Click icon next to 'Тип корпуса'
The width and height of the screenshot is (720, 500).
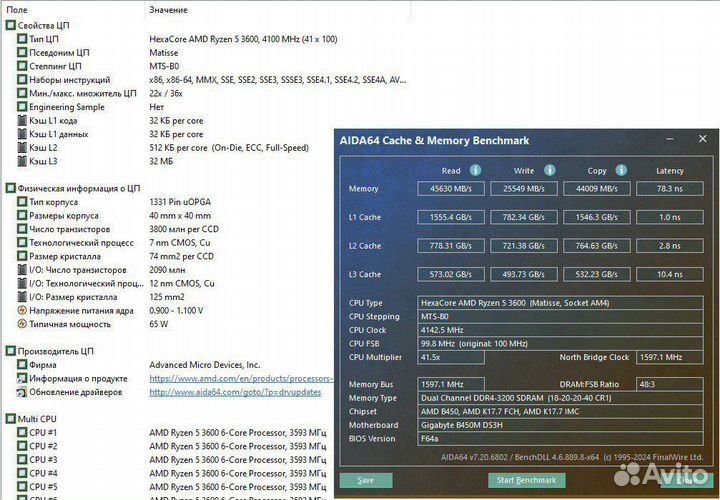point(22,202)
